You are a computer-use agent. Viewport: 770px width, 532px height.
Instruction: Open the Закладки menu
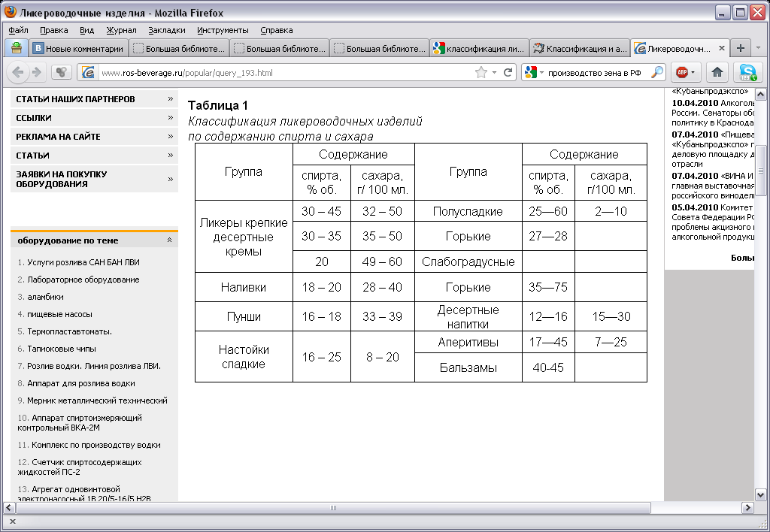tap(167, 30)
